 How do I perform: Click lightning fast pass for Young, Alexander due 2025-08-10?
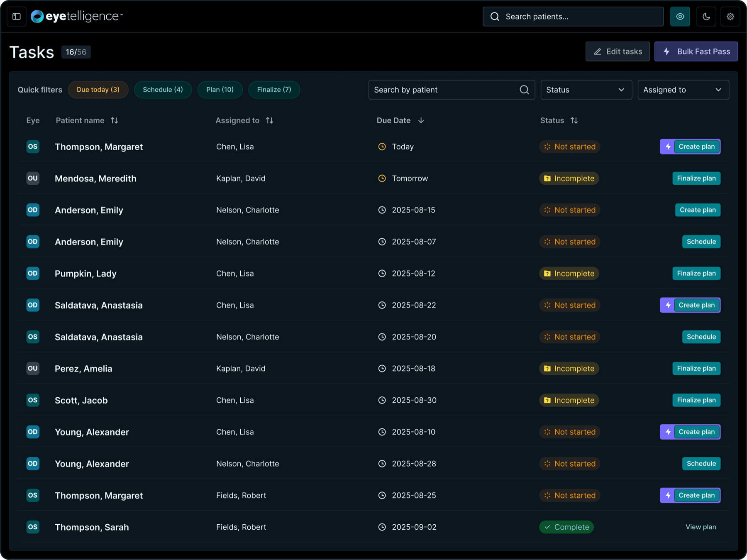click(668, 432)
